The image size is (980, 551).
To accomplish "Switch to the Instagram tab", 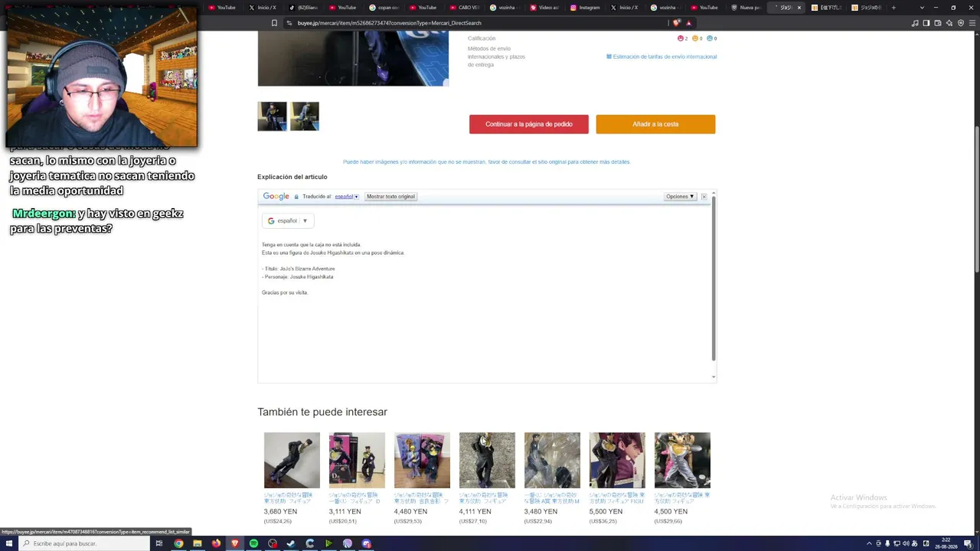I will coord(585,8).
